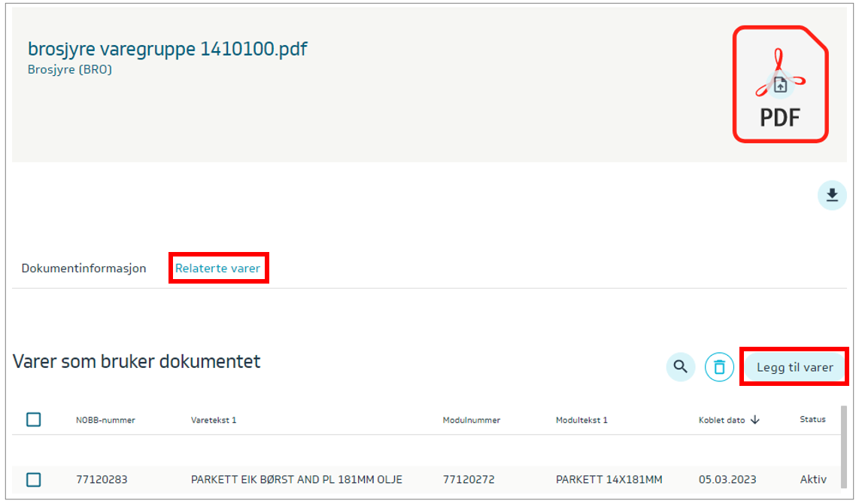
Task: Download the document with the download icon
Action: point(831,196)
